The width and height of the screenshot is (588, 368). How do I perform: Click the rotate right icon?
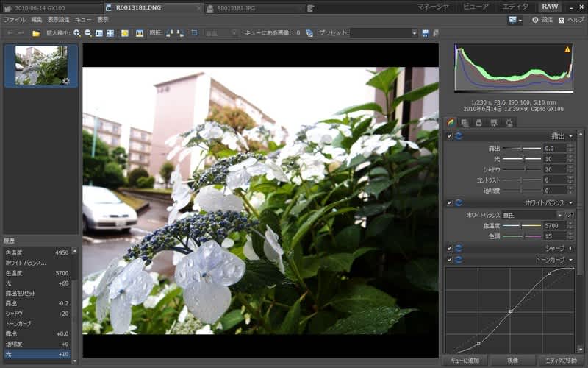click(x=180, y=33)
